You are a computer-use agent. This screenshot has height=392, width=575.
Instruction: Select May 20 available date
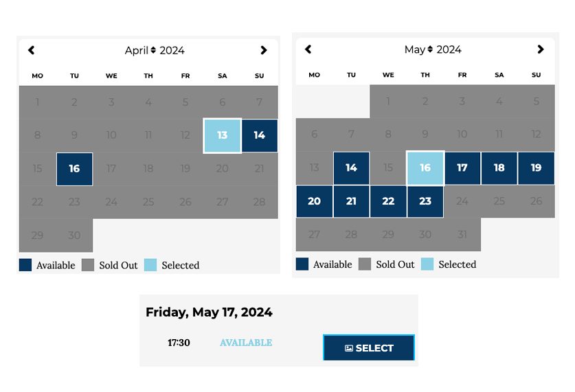(314, 201)
